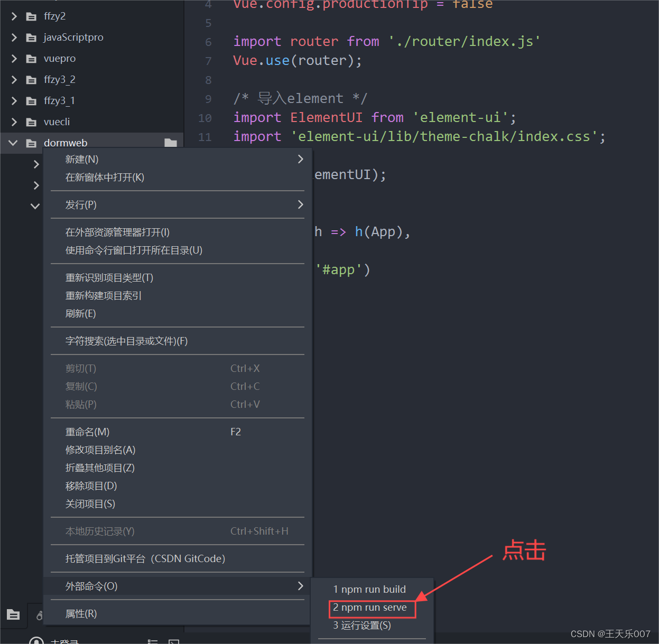This screenshot has width=659, height=644.
Task: Click the preview window icon in bottom bar
Action: [x=174, y=642]
